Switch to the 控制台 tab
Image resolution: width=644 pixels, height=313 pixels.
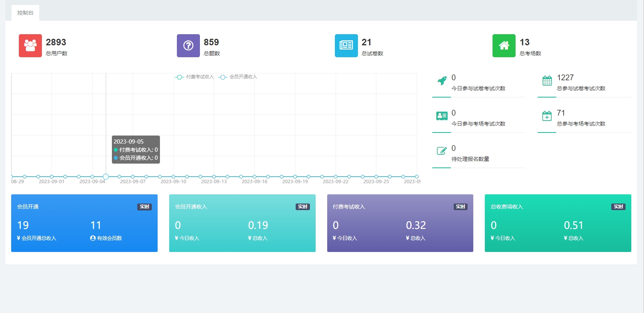(x=25, y=13)
